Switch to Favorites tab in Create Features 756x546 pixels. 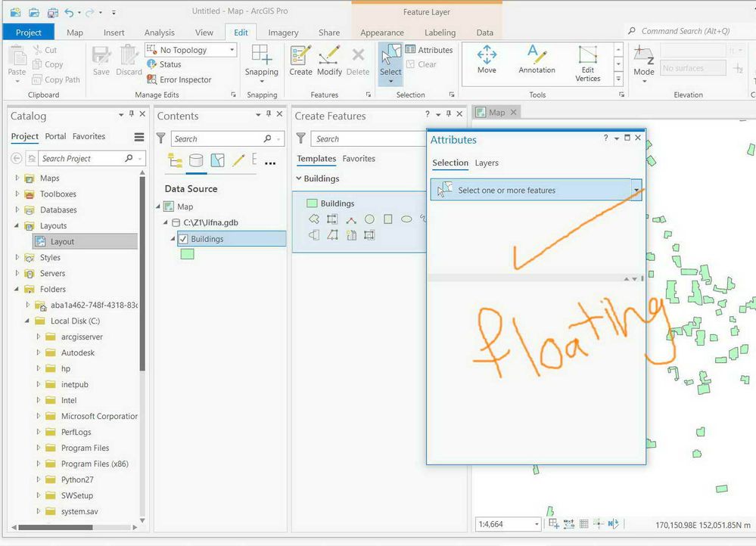point(359,159)
